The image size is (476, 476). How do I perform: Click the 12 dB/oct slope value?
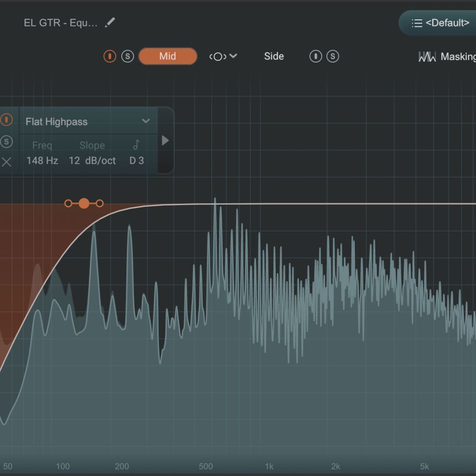click(x=92, y=161)
